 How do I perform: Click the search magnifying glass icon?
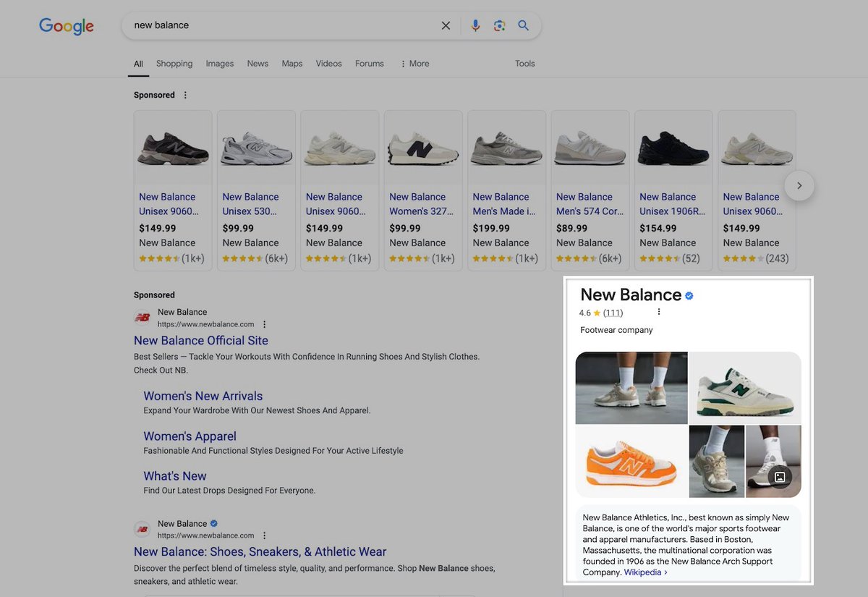point(524,25)
